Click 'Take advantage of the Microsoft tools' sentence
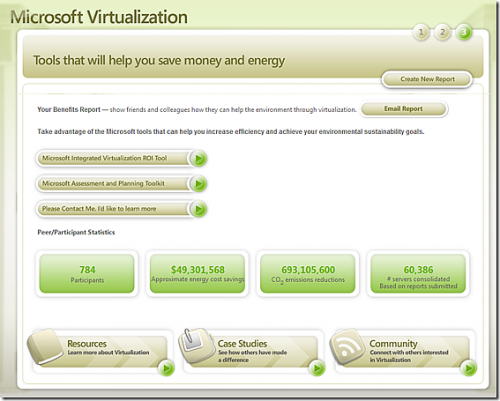Viewport: 500px width, 401px height. coord(231,132)
